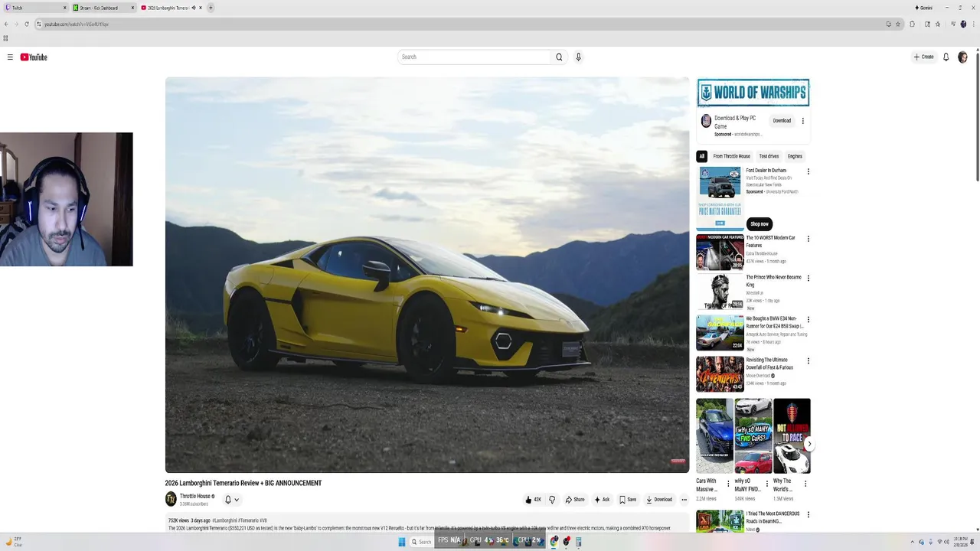Open options for World of Warships ad
The width and height of the screenshot is (980, 551).
802,121
